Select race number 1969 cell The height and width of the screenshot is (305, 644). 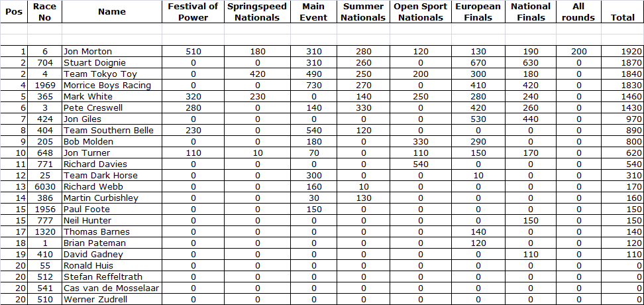(45, 85)
